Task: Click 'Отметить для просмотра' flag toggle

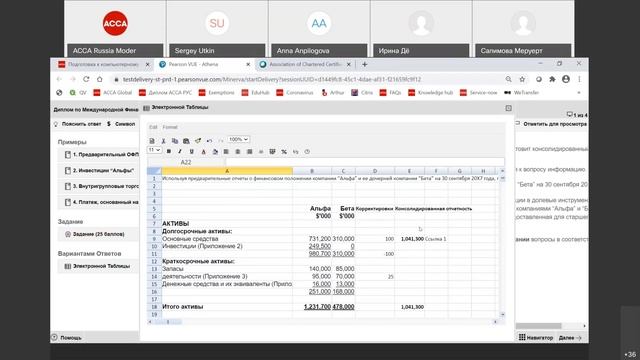Action: tap(551, 124)
